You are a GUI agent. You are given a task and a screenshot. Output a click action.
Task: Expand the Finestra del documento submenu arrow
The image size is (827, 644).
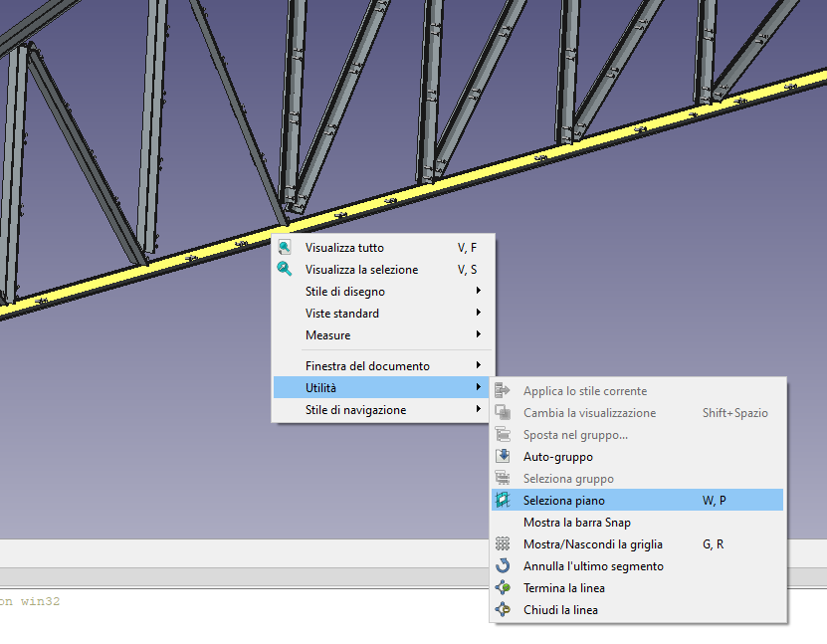tap(479, 365)
